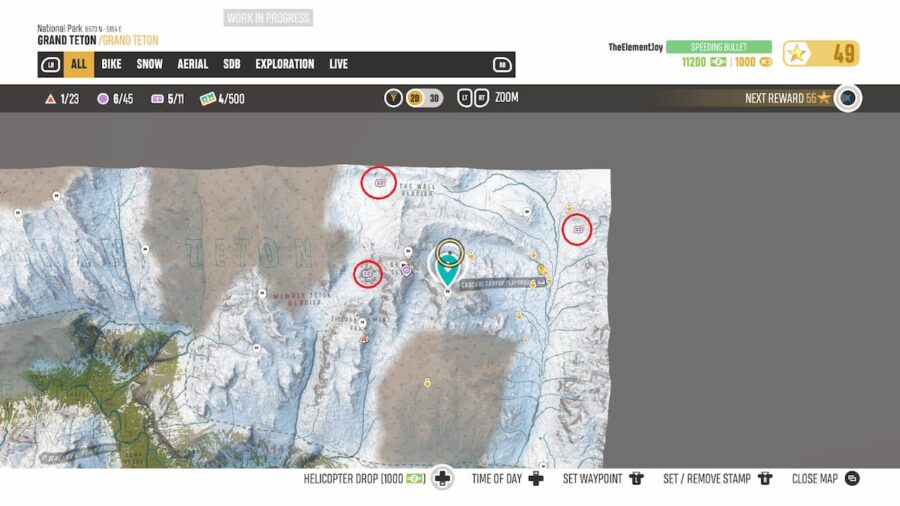
Task: Select the white marker directly below teal pin
Action: (x=448, y=293)
